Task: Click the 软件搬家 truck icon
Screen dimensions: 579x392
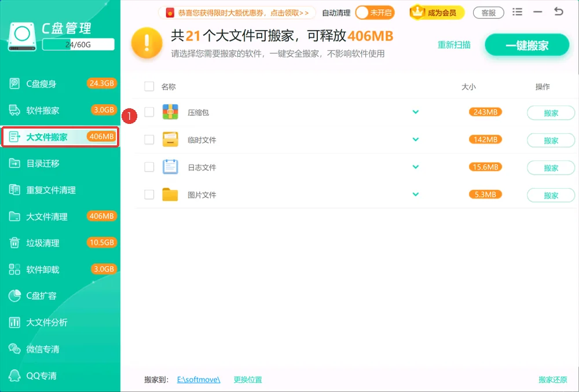Action: [x=14, y=110]
